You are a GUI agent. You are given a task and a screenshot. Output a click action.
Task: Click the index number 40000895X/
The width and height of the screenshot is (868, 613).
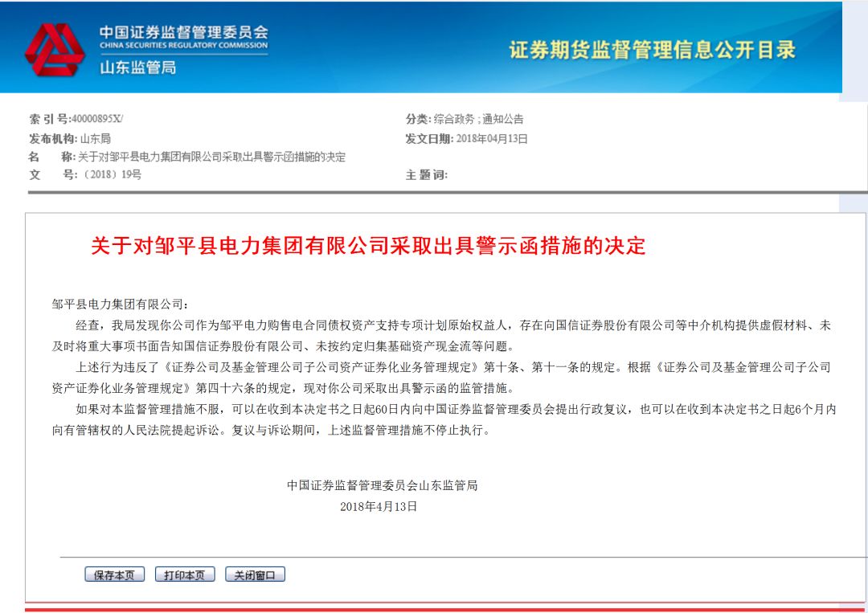[x=97, y=118]
